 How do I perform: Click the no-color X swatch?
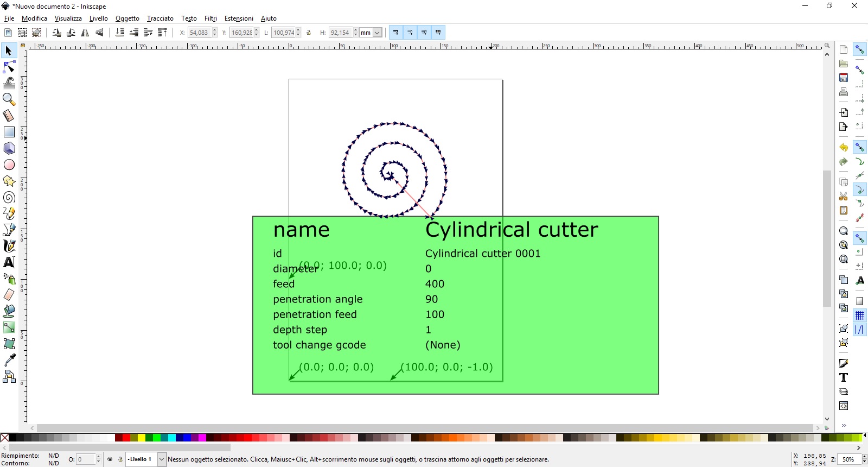pos(5,438)
